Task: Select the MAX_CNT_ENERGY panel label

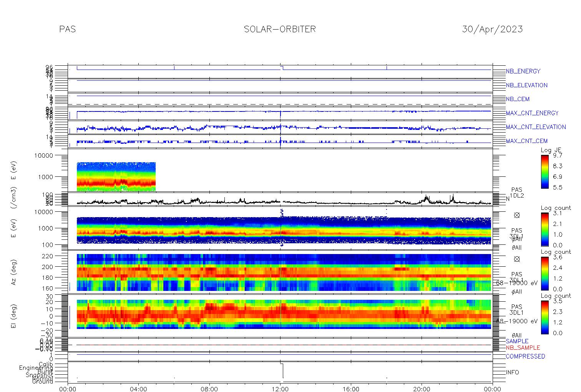Action: click(532, 113)
